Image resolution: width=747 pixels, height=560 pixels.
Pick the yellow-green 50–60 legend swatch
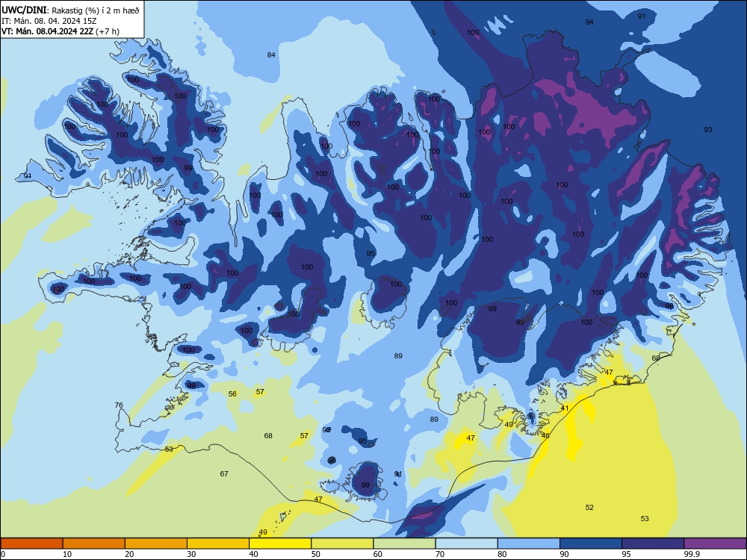point(342,544)
